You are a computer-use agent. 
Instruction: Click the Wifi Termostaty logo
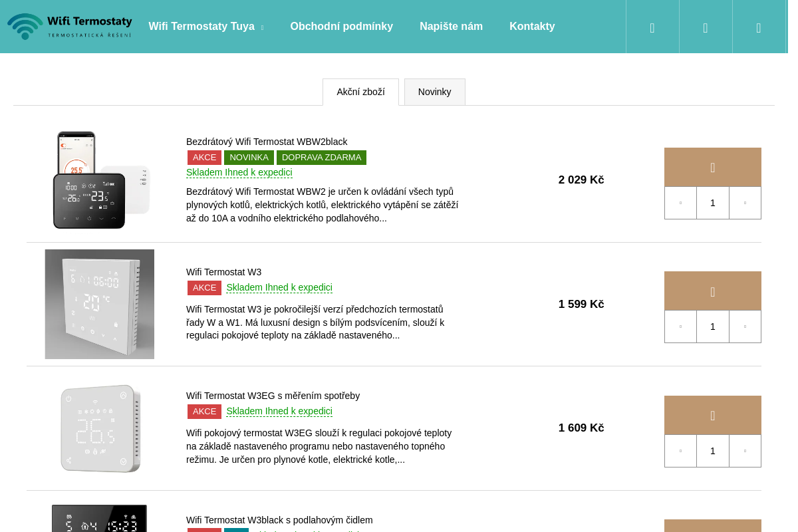(69, 27)
